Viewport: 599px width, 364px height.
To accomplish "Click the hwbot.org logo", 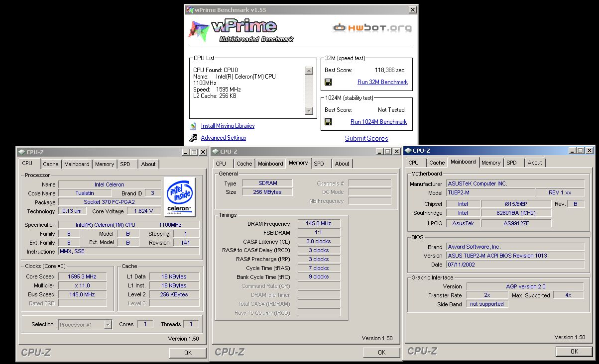I will 372,28.
